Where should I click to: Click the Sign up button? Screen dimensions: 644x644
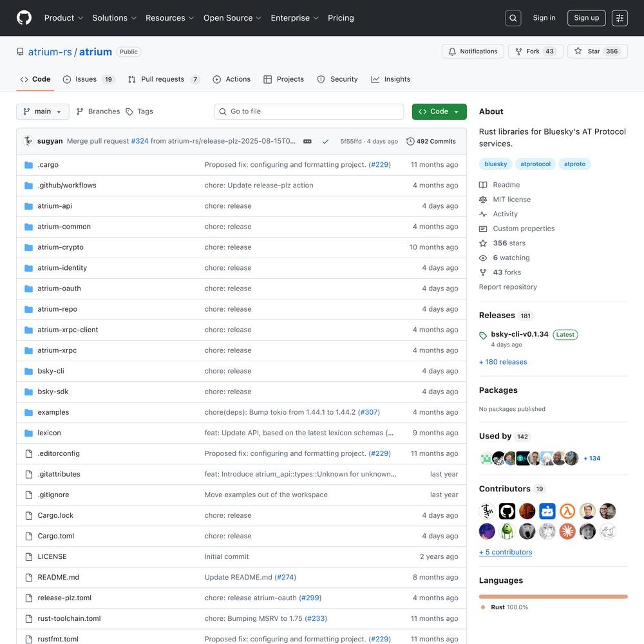click(587, 18)
